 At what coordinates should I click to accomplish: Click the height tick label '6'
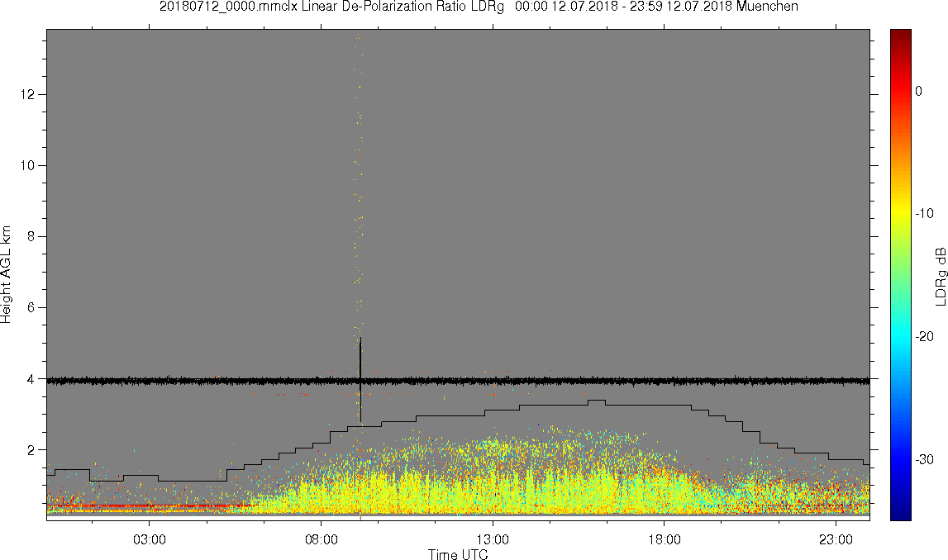pyautogui.click(x=31, y=307)
